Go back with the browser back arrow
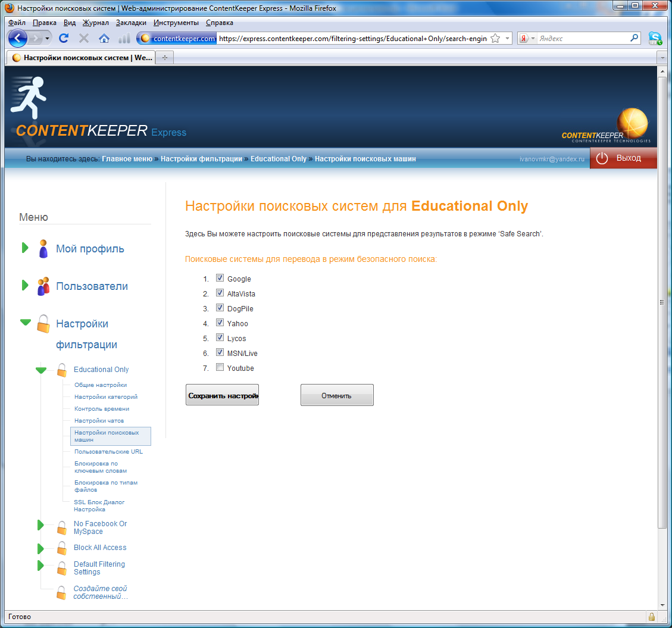672x628 pixels. click(x=18, y=39)
